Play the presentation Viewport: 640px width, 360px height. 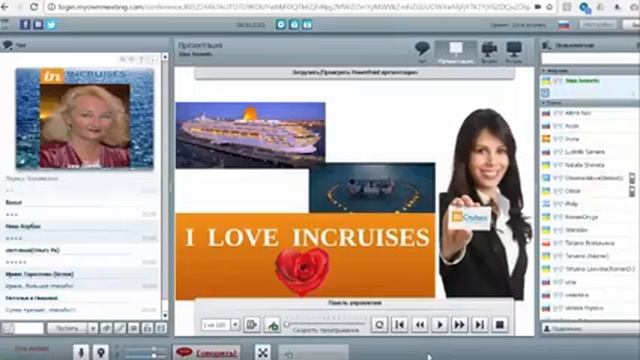coord(440,325)
